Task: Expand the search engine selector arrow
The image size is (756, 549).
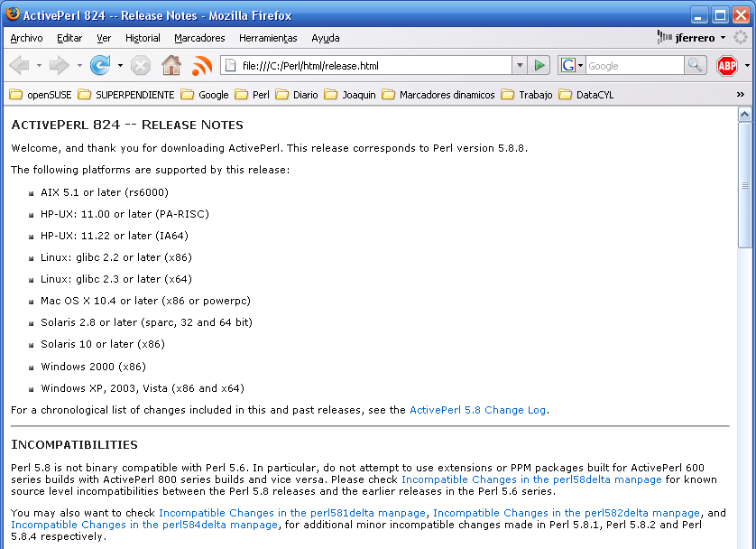Action: point(580,65)
